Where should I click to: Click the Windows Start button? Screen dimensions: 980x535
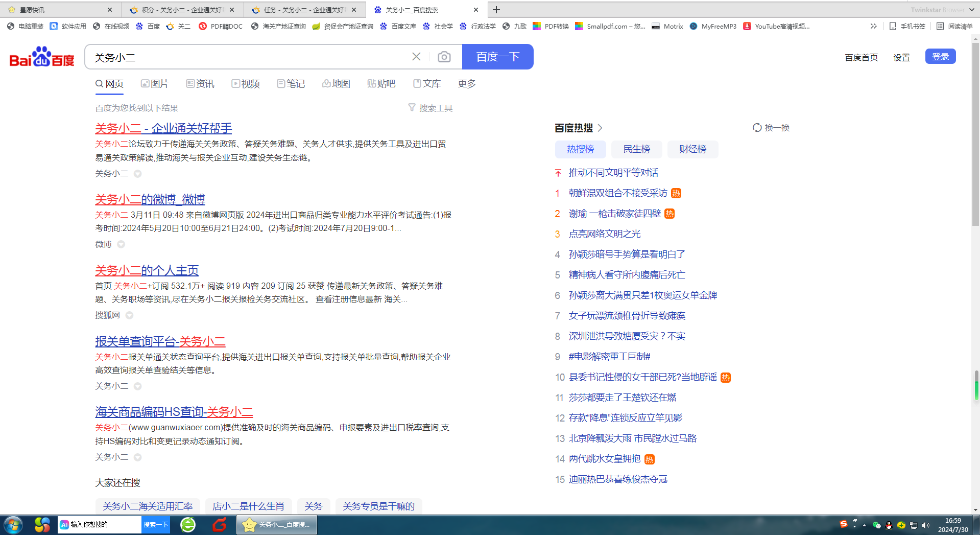click(13, 525)
